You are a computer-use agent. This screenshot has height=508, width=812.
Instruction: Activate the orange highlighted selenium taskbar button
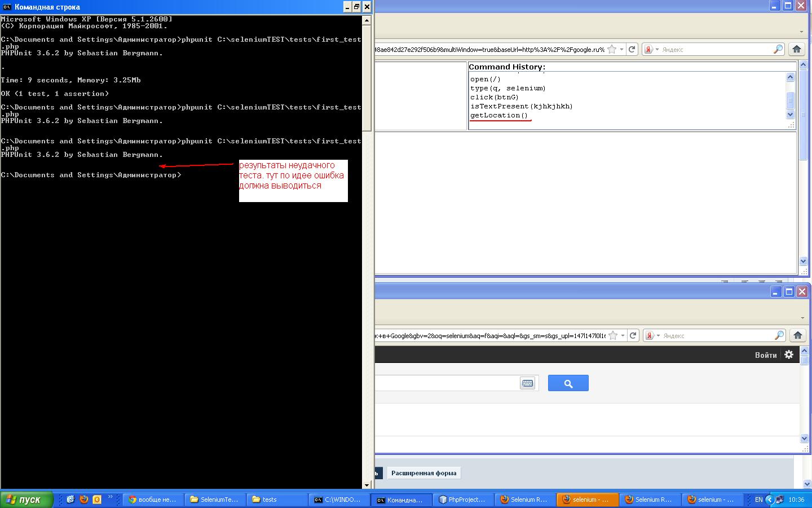(x=587, y=500)
